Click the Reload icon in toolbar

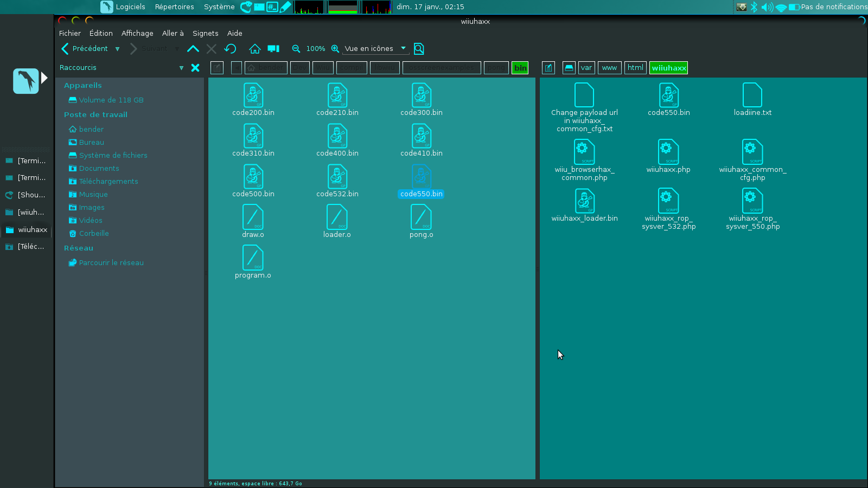point(230,49)
